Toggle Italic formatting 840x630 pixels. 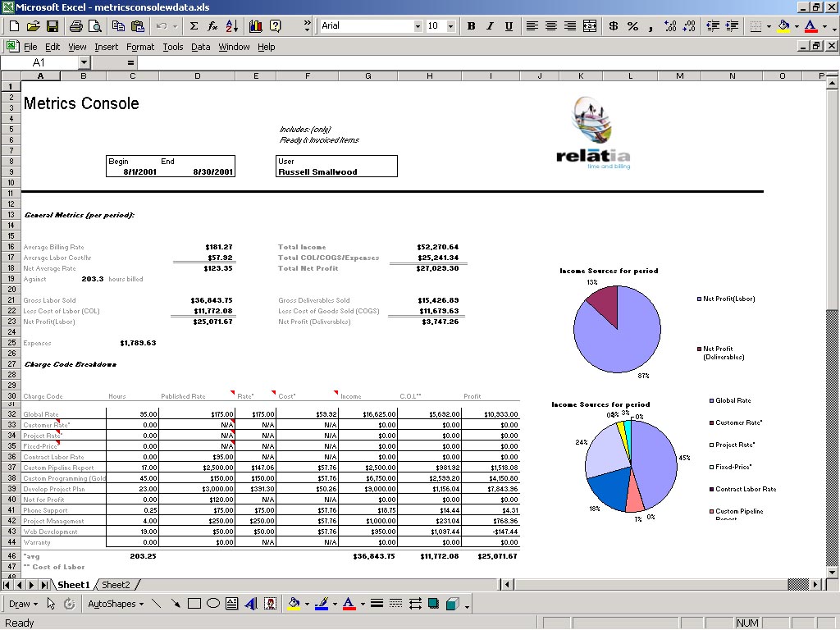pyautogui.click(x=490, y=25)
